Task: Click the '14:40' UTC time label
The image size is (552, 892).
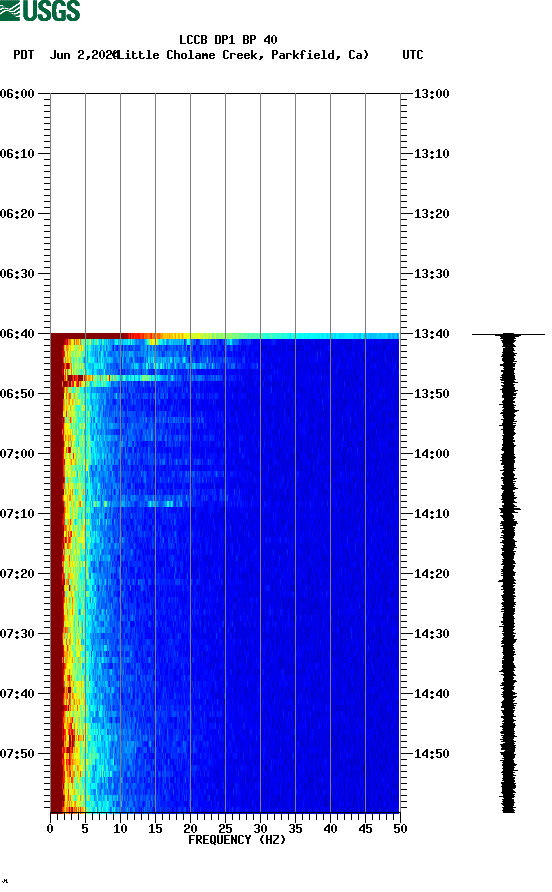Action: click(x=432, y=694)
